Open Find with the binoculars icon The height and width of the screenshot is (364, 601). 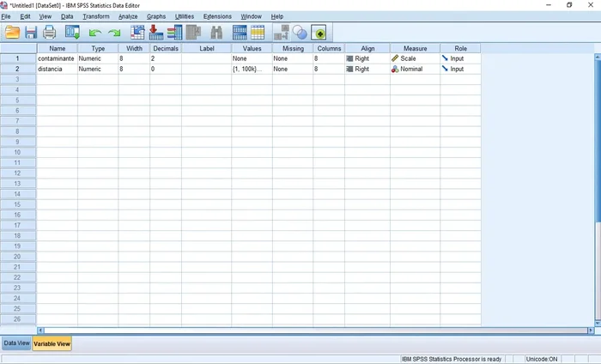pos(216,33)
